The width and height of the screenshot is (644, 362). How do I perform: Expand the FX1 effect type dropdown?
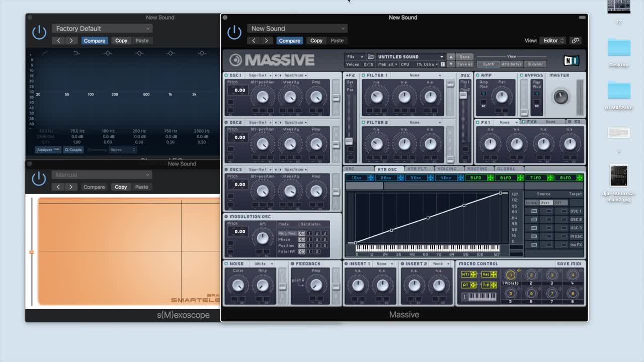pos(506,122)
